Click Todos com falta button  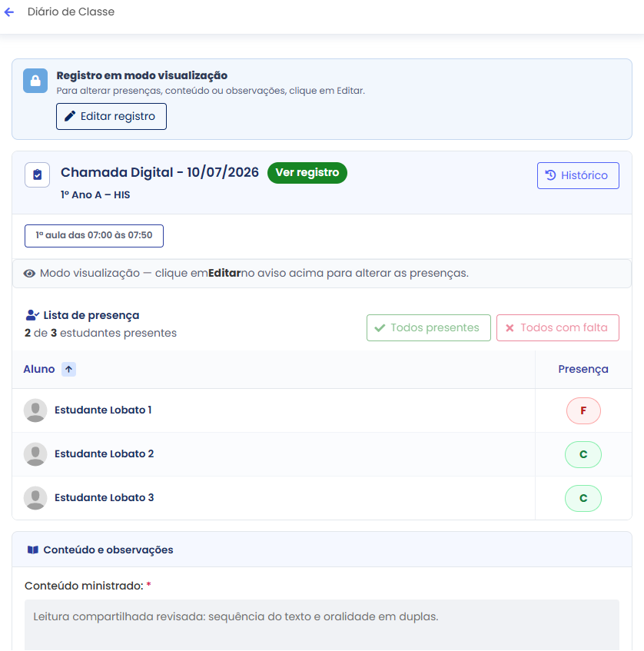[x=558, y=328]
